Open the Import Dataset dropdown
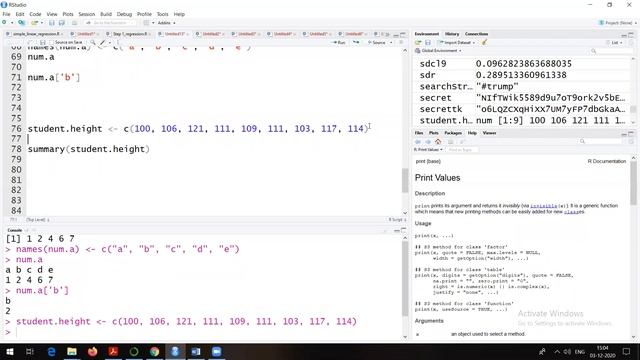Image resolution: width=640 pixels, height=360 pixels. (456, 42)
